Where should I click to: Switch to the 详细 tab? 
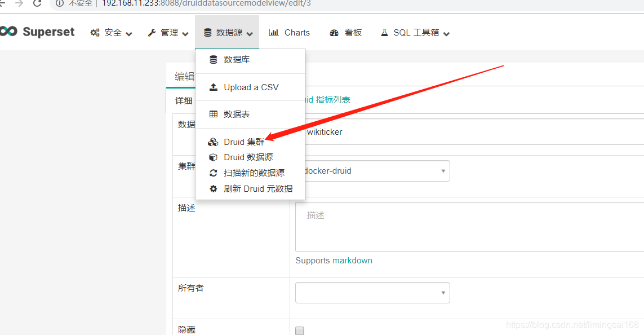coord(184,101)
